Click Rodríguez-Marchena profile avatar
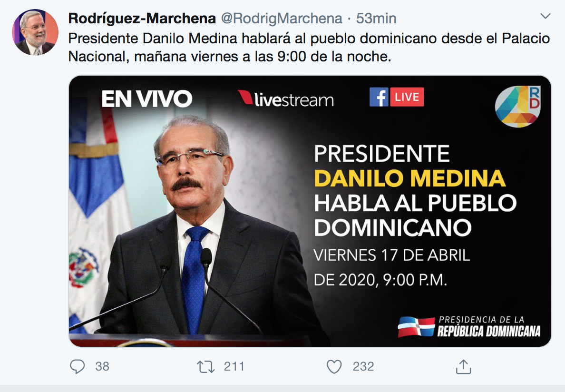Image resolution: width=565 pixels, height=392 pixels. 35,32
